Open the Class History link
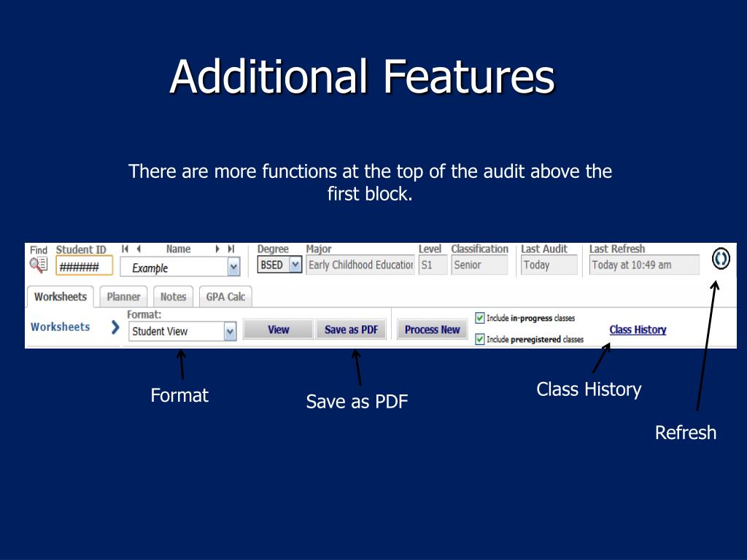The image size is (747, 560). click(x=638, y=330)
